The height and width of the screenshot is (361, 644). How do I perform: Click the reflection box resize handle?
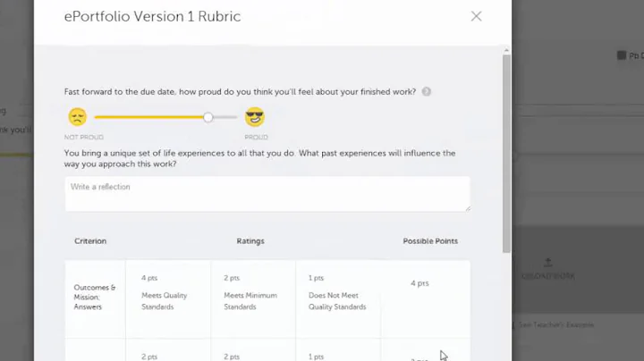coord(467,207)
